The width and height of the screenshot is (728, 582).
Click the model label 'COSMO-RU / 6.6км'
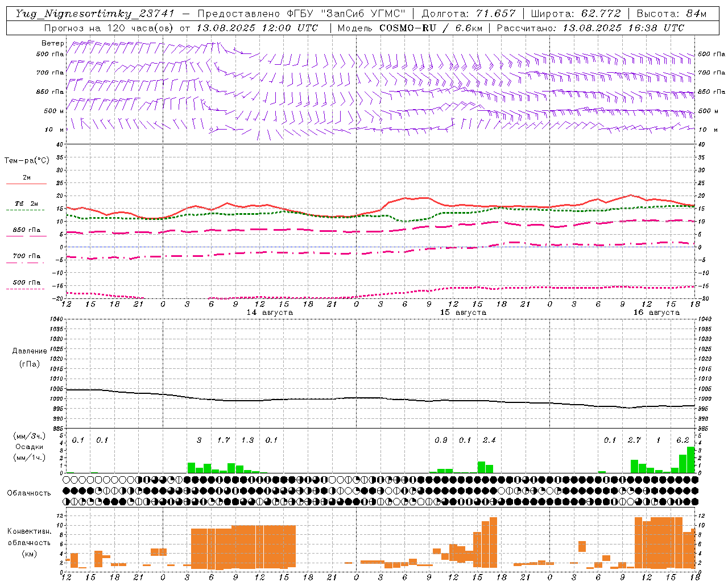click(432, 28)
